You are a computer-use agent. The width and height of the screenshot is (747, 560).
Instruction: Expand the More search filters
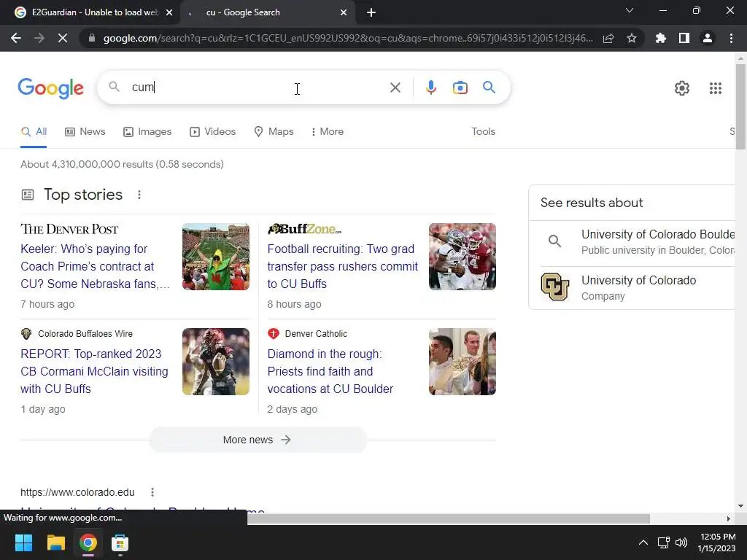327,131
